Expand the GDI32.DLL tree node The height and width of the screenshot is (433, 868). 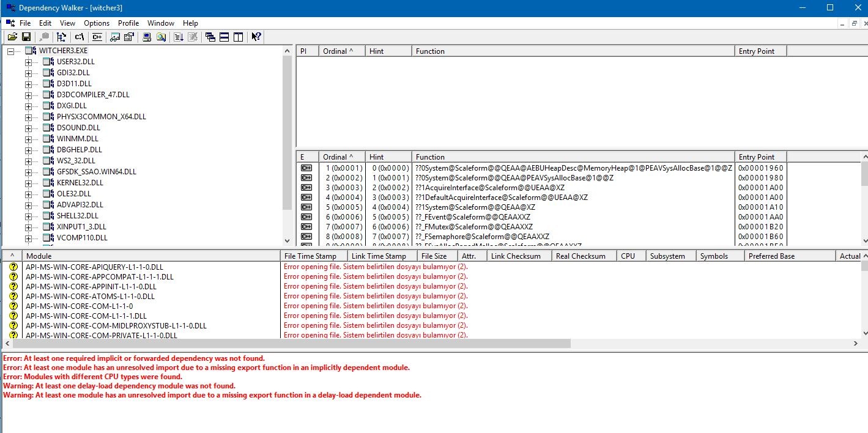(28, 73)
